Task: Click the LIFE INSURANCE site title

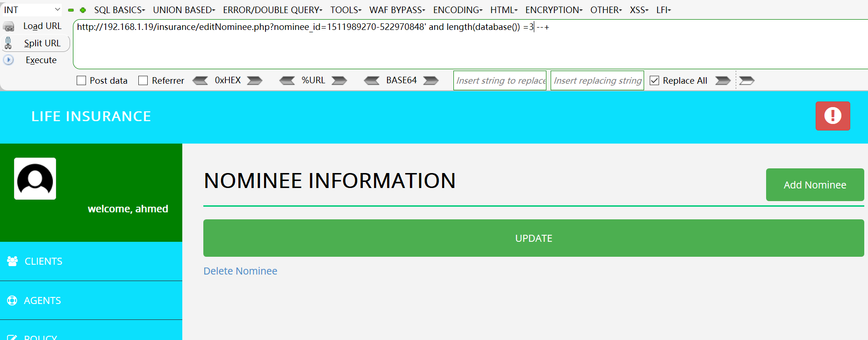Action: (x=91, y=116)
